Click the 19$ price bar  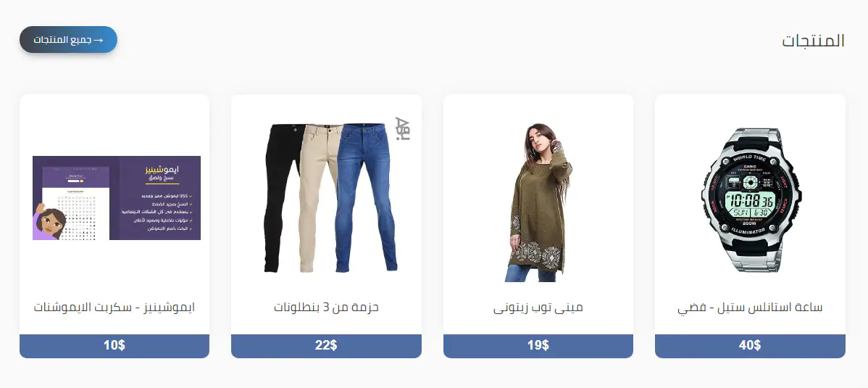click(538, 346)
